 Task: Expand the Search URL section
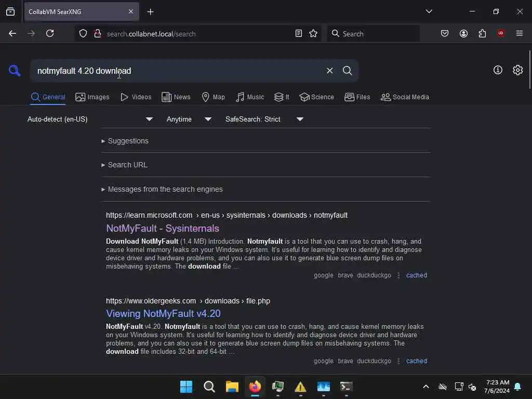coord(124,165)
